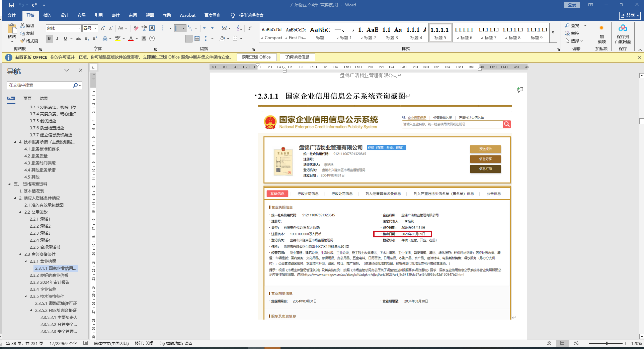Viewport: 644px width, 349px height.
Task: Switch to the 审阅 ribbon tab
Action: (x=133, y=15)
